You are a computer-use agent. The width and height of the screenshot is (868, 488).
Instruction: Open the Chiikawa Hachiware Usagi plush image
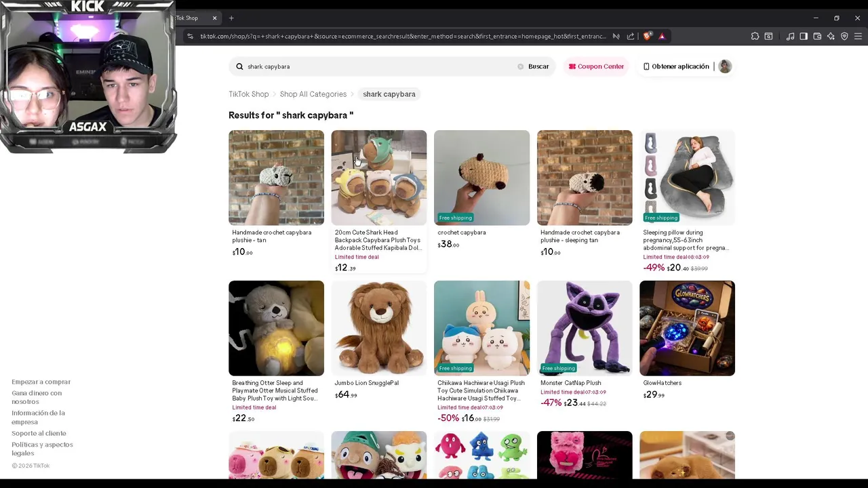click(481, 328)
